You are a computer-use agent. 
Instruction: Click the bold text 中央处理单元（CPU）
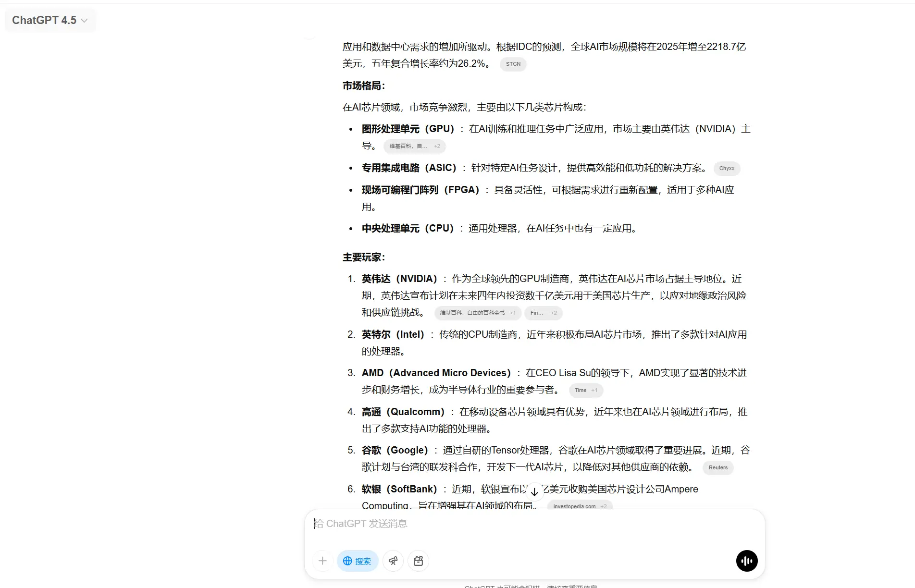point(408,229)
